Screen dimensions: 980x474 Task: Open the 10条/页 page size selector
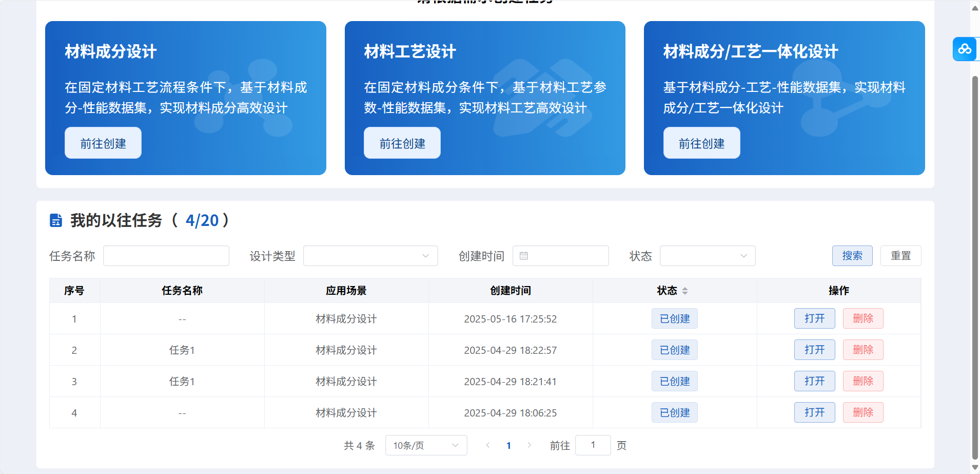425,445
